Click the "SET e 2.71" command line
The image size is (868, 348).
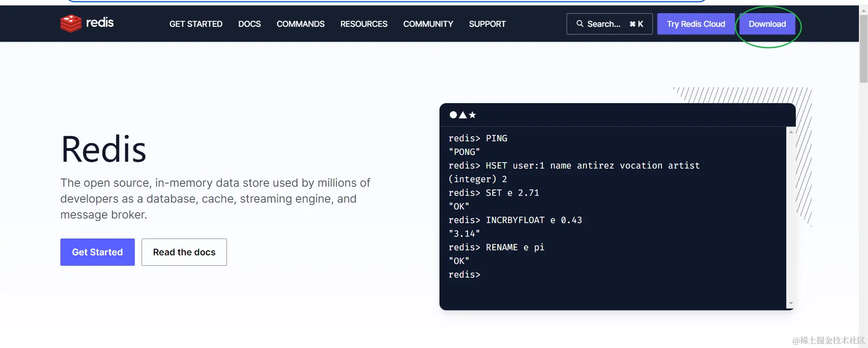(494, 193)
